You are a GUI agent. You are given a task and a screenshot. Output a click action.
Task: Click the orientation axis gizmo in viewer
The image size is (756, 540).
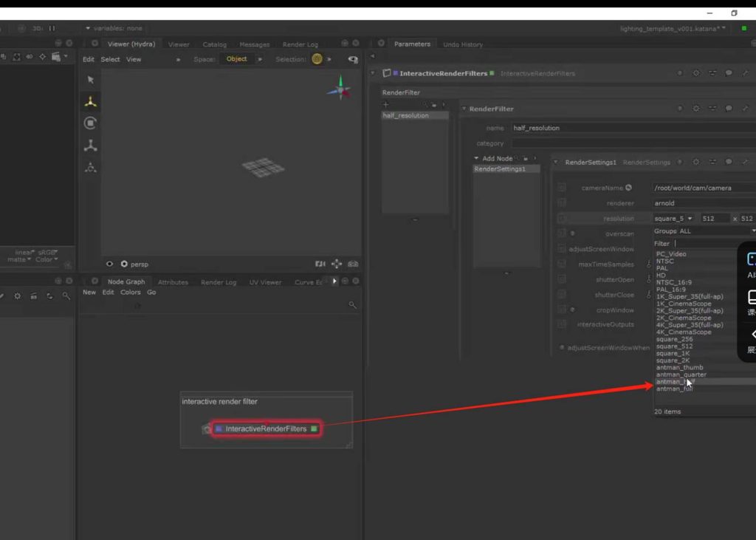[x=340, y=90]
